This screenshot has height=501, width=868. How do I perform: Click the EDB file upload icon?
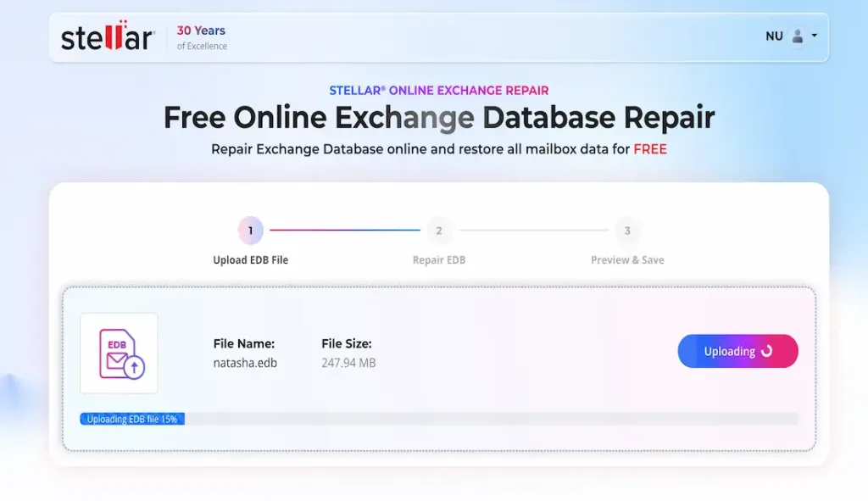click(119, 353)
